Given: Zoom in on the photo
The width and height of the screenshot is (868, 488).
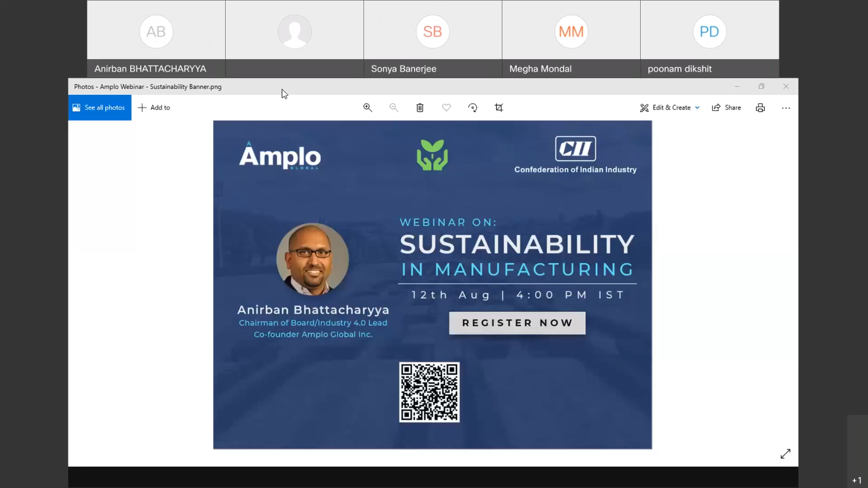Looking at the screenshot, I should pos(368,107).
